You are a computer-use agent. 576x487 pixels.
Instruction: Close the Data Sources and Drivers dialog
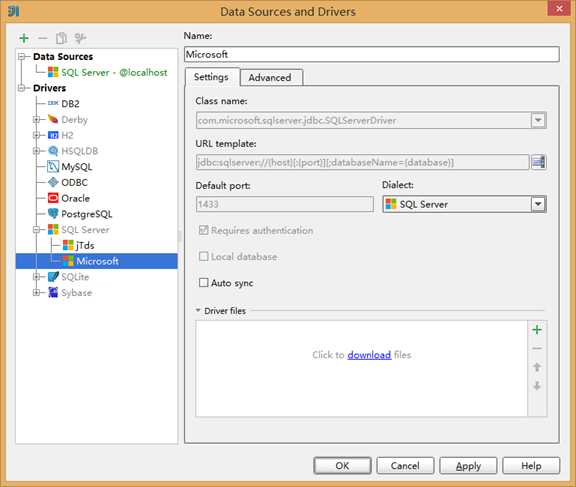click(559, 8)
